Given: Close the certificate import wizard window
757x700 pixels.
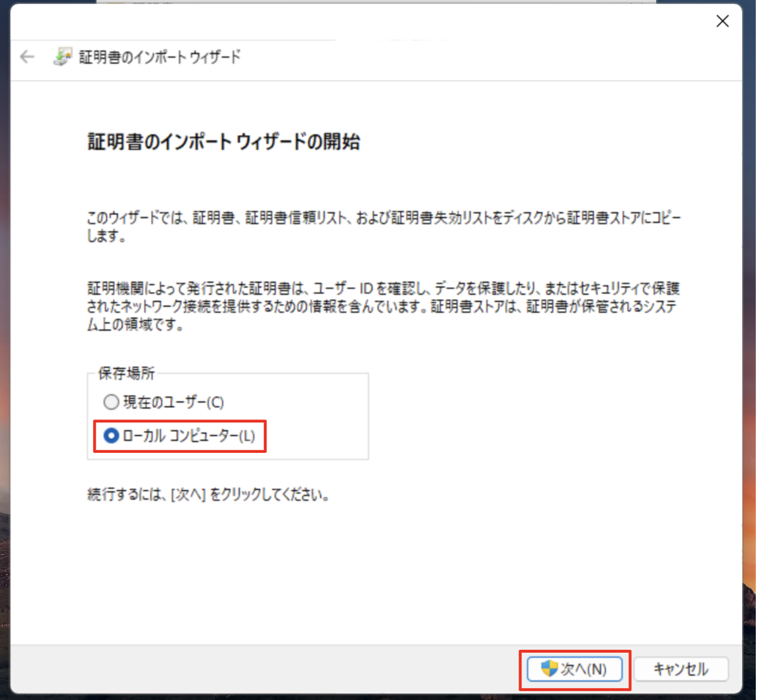Looking at the screenshot, I should click(722, 22).
